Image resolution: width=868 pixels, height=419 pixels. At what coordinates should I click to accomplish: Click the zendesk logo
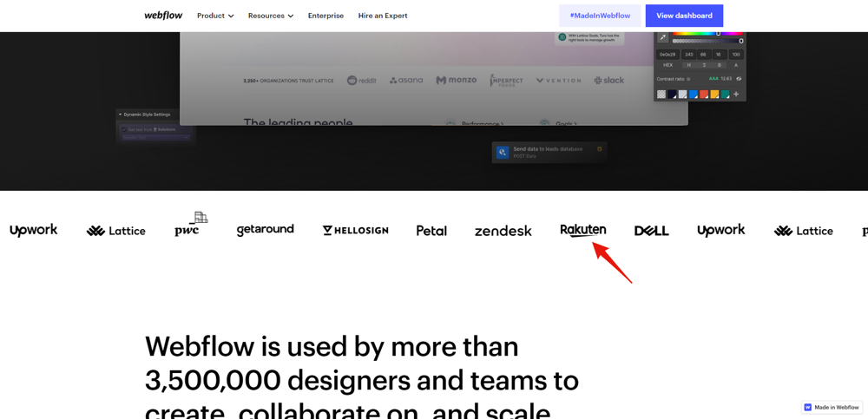pyautogui.click(x=503, y=231)
